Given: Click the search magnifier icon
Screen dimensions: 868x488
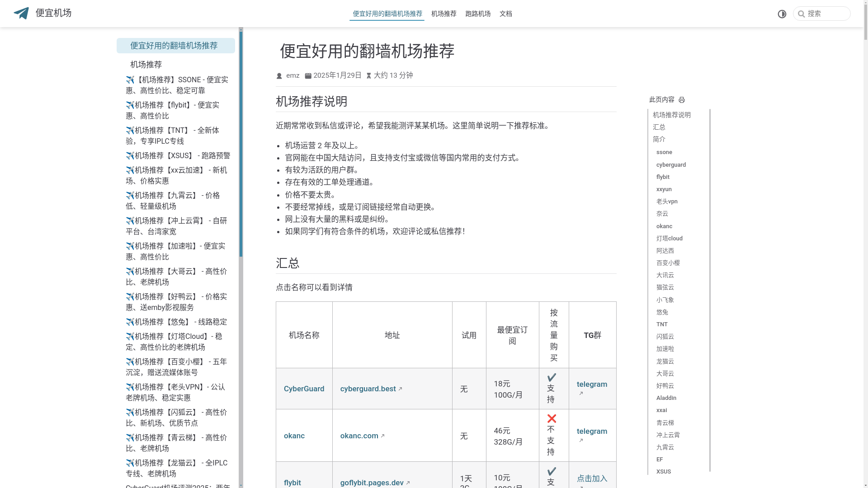Looking at the screenshot, I should coord(802,14).
